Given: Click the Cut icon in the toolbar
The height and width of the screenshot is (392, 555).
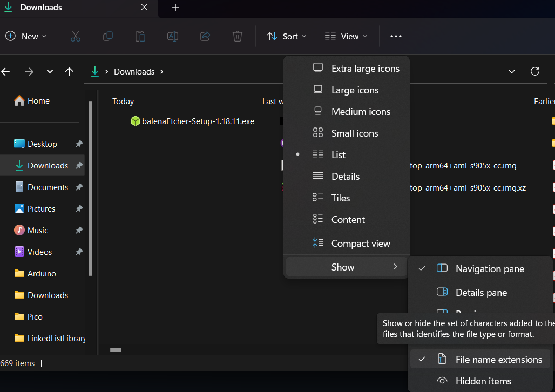Looking at the screenshot, I should point(76,36).
